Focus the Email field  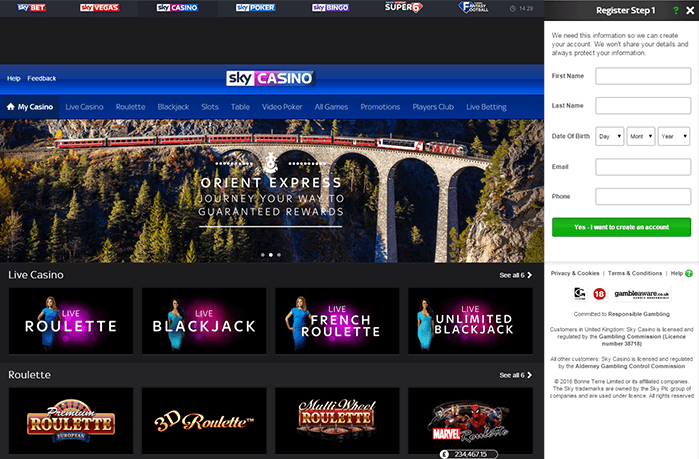tap(643, 167)
